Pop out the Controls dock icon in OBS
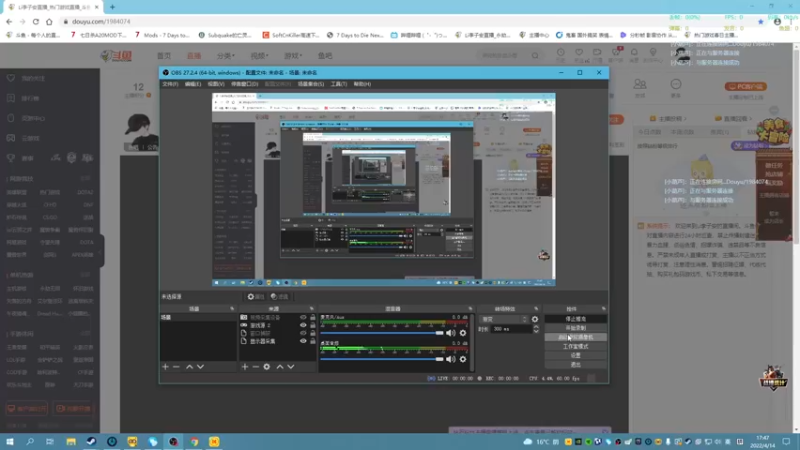The image size is (800, 450). tap(604, 309)
